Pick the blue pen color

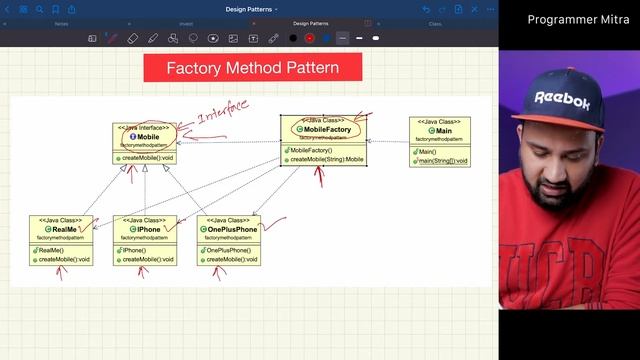[x=326, y=38]
